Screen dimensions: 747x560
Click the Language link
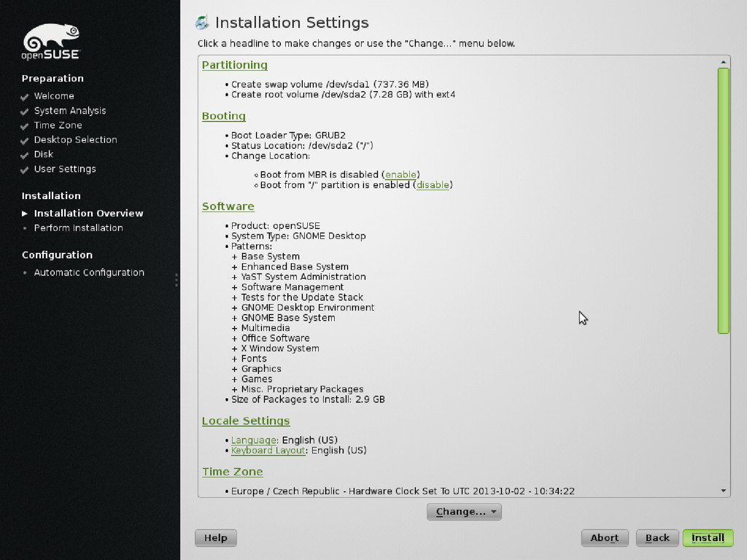coord(253,440)
